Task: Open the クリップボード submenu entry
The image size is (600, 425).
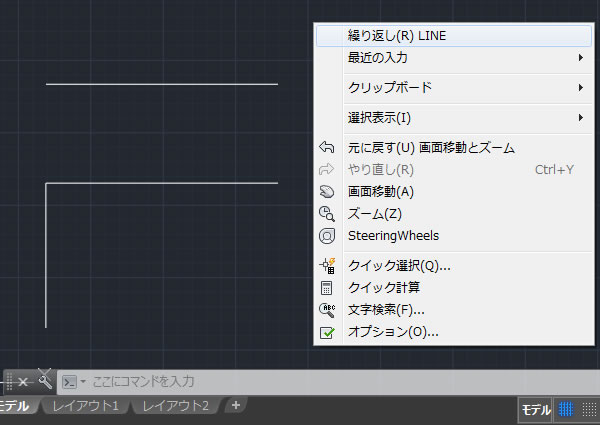Action: pos(454,88)
